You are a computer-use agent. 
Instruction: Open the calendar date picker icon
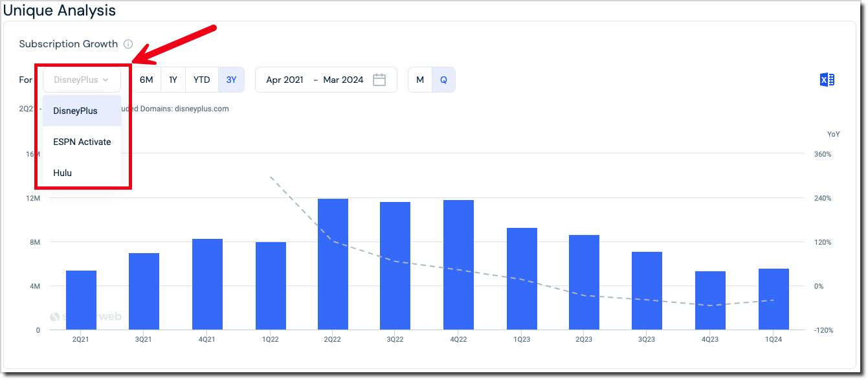pyautogui.click(x=379, y=80)
